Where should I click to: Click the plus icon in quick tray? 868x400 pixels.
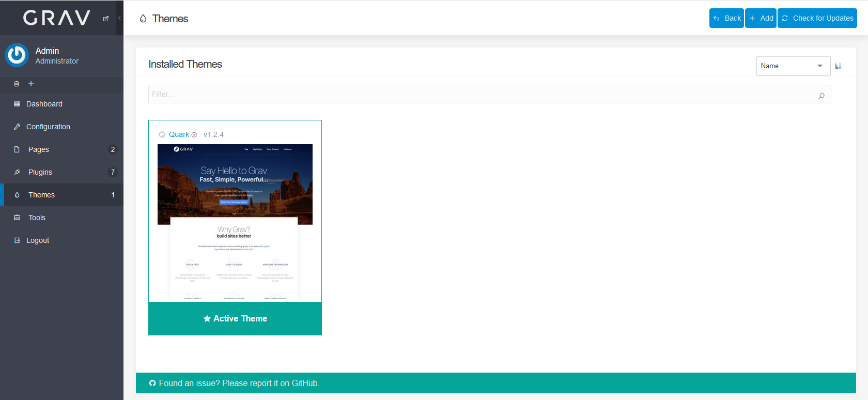(31, 84)
